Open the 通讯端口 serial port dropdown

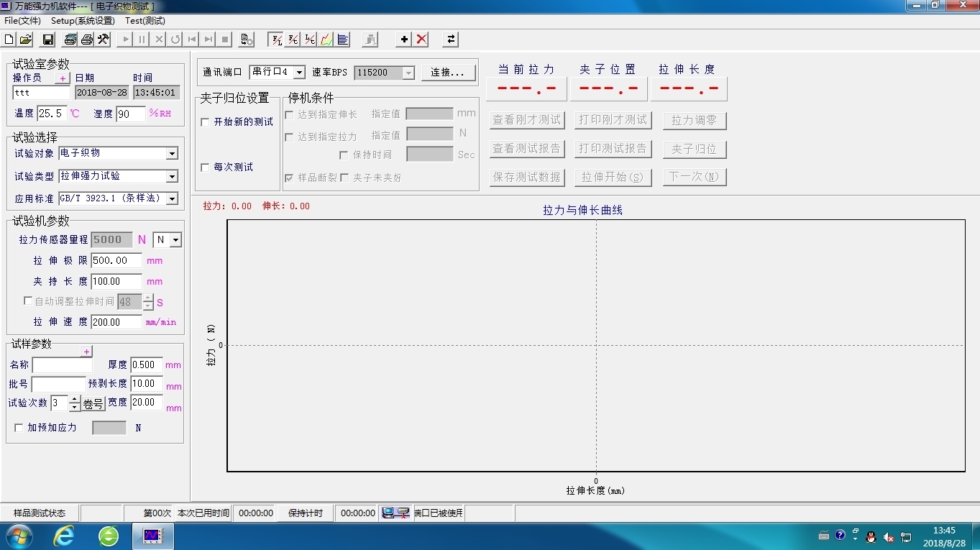coord(299,73)
